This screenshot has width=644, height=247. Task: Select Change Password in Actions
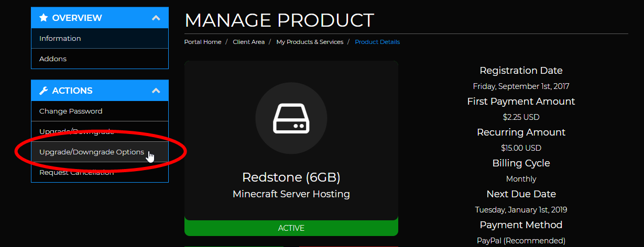[x=71, y=111]
